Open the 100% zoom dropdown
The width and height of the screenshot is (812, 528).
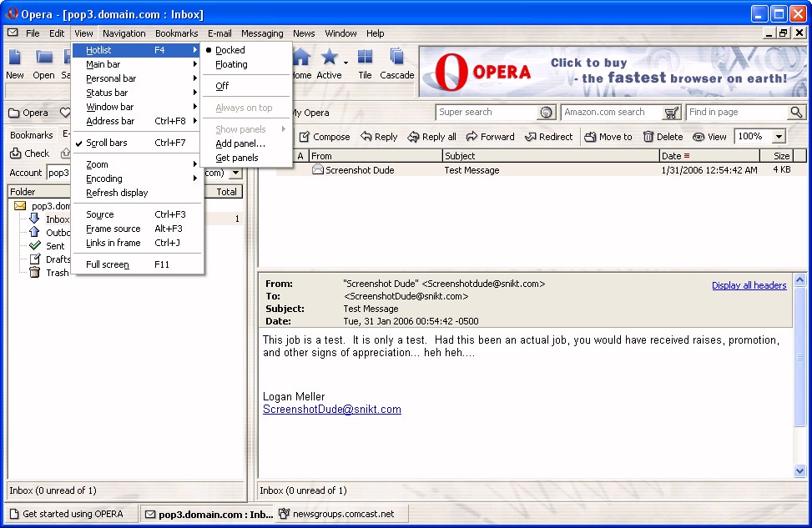(779, 137)
